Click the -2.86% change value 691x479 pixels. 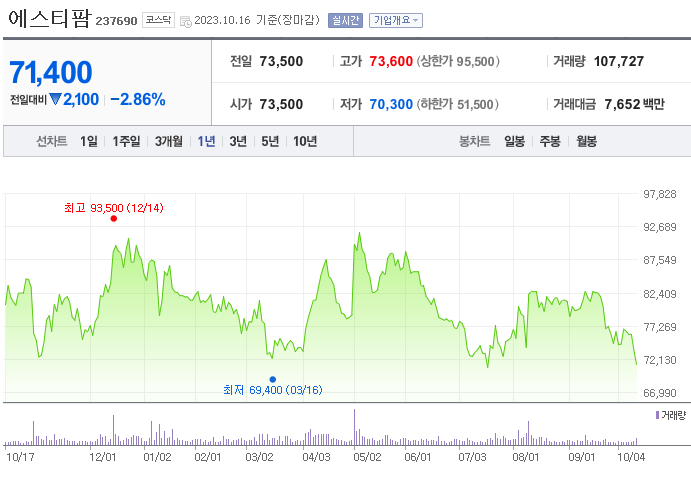coord(138,100)
